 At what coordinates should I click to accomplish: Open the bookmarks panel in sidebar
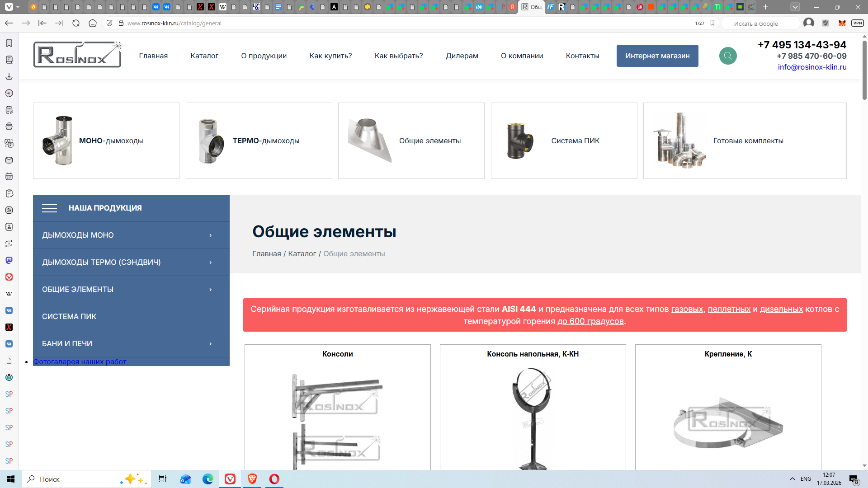9,43
